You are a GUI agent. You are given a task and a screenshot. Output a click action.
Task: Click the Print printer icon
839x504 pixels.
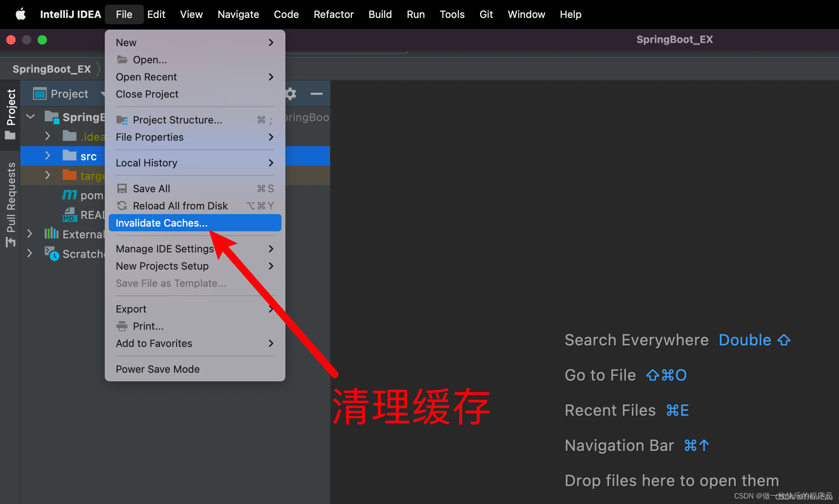(122, 326)
